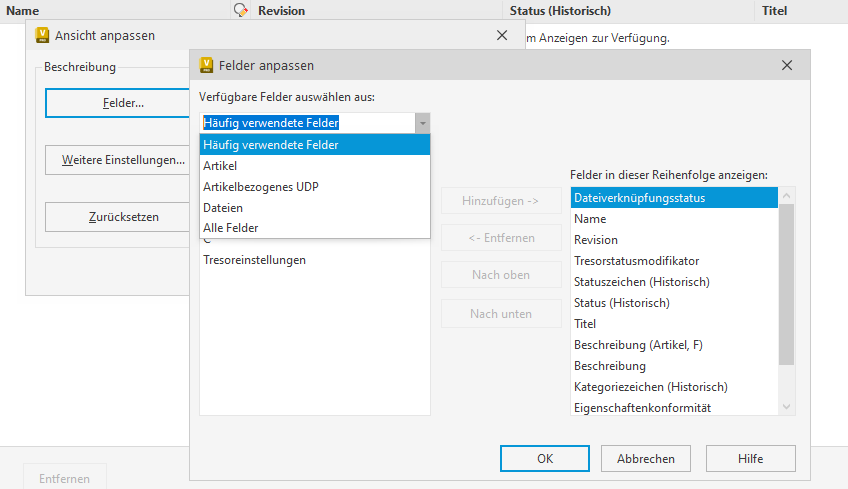Collapse the Verfügbare Felder dropdown arrow
848x489 pixels.
(x=423, y=123)
